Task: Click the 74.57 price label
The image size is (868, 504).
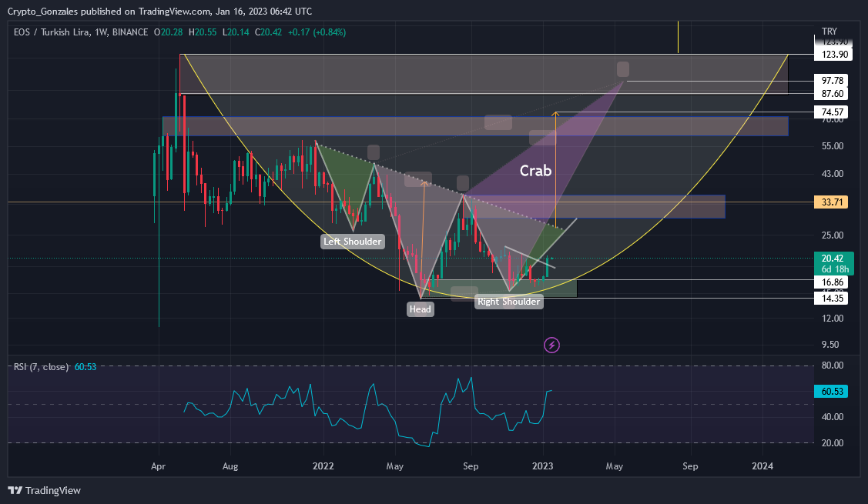Action: pyautogui.click(x=832, y=112)
